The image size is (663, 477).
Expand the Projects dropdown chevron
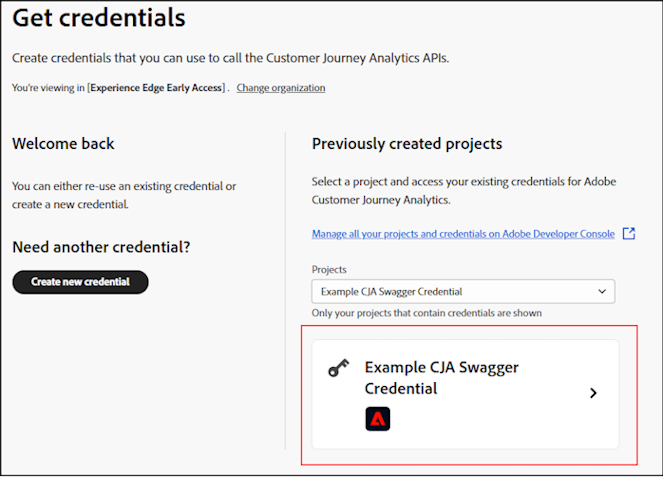coord(601,291)
